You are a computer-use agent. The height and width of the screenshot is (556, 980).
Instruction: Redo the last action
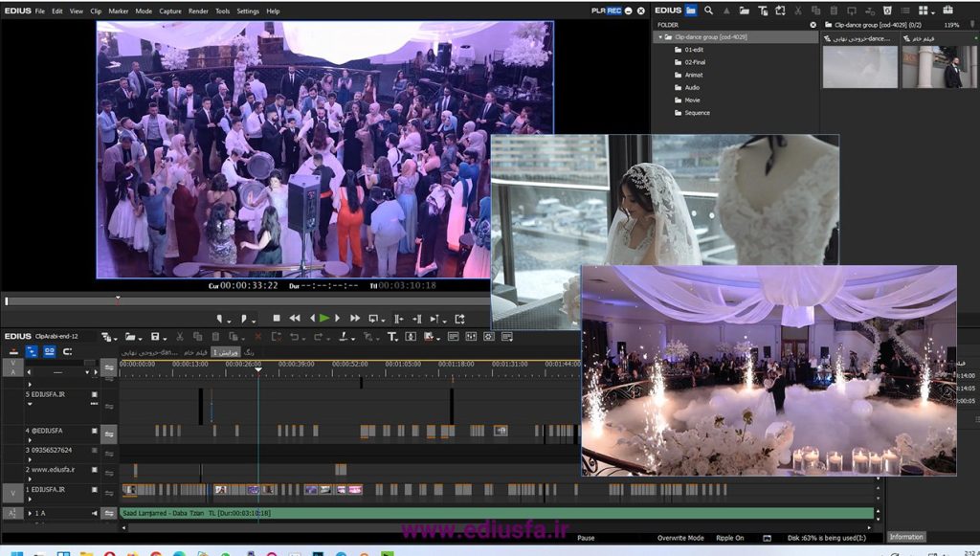click(318, 336)
